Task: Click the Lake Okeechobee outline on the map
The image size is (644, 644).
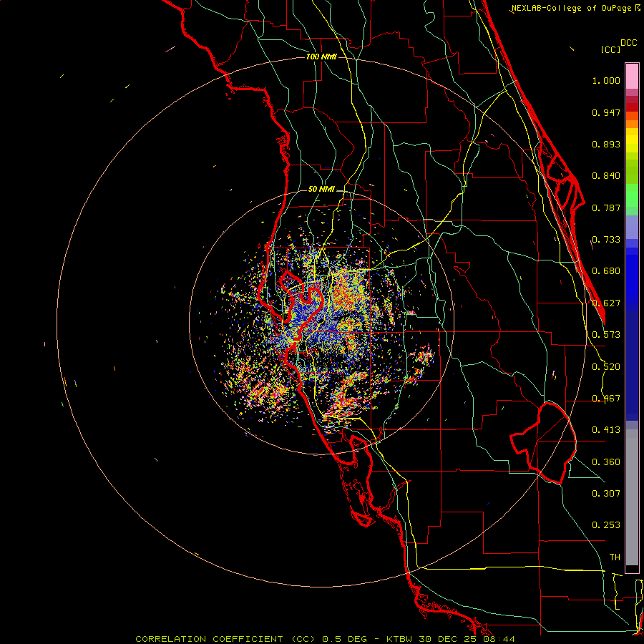Action: (x=543, y=443)
